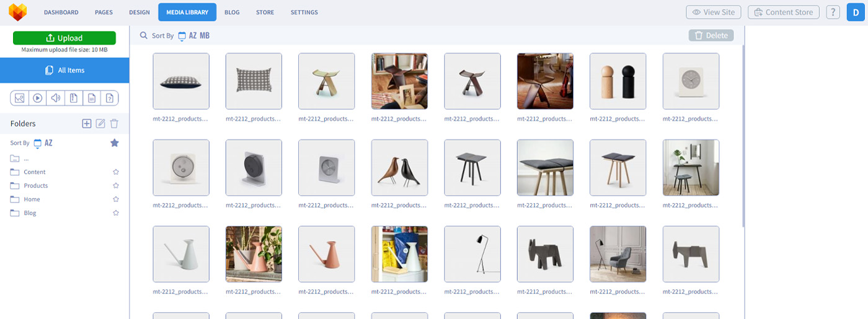Click the folder trash icon

coord(114,124)
